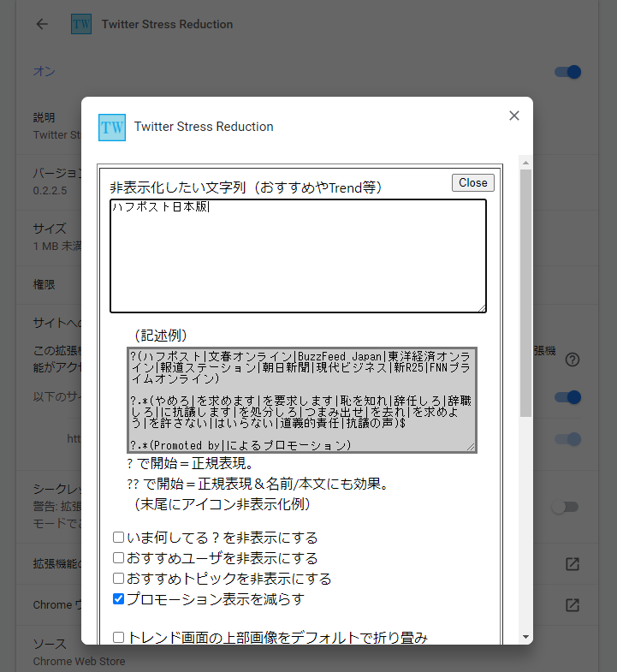Image resolution: width=617 pixels, height=672 pixels.
Task: Click the resize grip of hidden-strings textarea
Action: (x=482, y=308)
